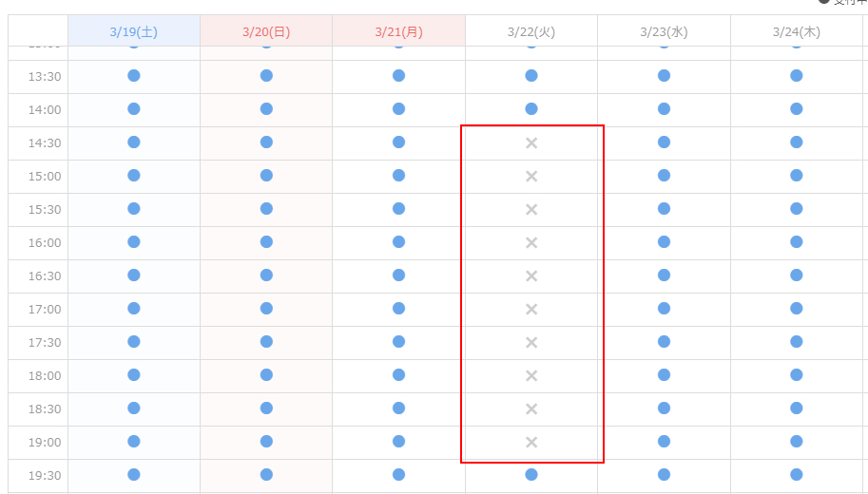
Task: Click the 3/22(火) column header
Action: point(531,32)
